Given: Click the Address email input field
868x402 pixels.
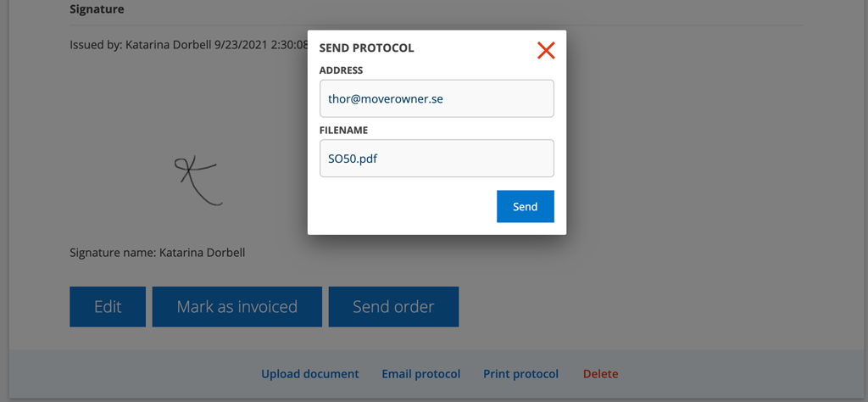Looking at the screenshot, I should click(x=437, y=98).
